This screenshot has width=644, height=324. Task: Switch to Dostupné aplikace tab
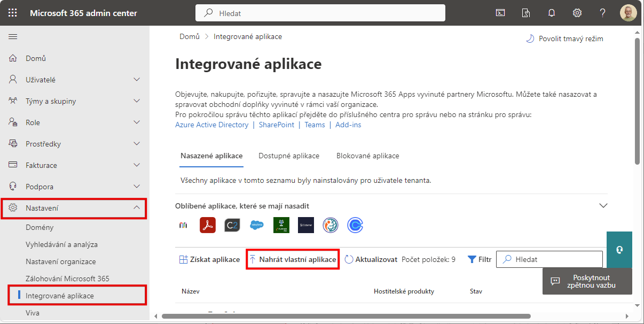289,156
